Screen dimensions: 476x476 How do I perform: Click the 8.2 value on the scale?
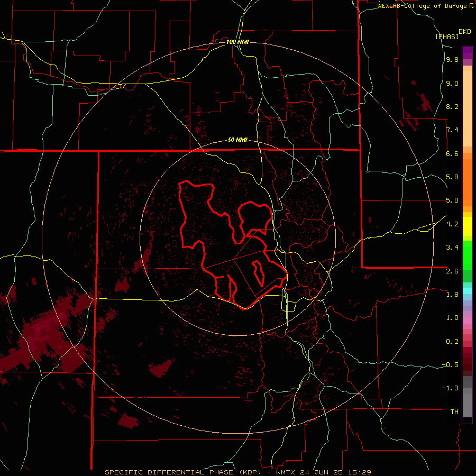[x=452, y=106]
